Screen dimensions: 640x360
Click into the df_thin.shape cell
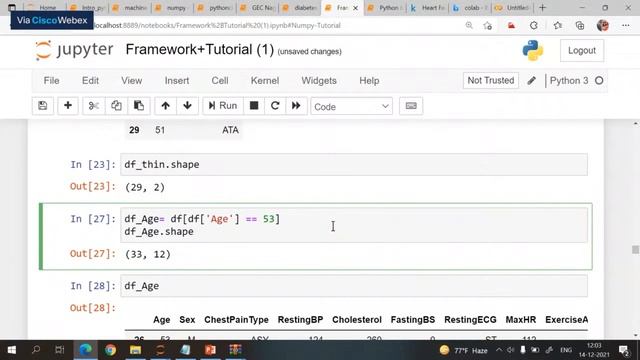pos(354,164)
